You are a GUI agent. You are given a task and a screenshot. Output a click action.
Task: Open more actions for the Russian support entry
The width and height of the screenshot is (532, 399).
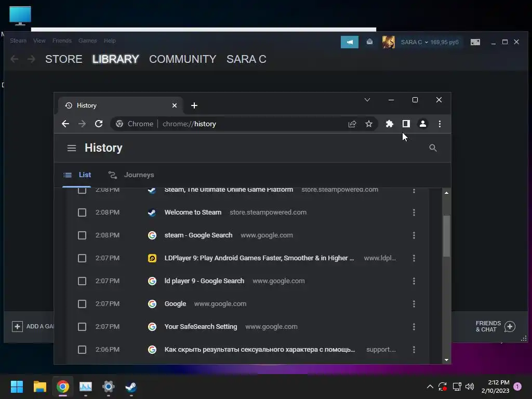click(x=414, y=350)
